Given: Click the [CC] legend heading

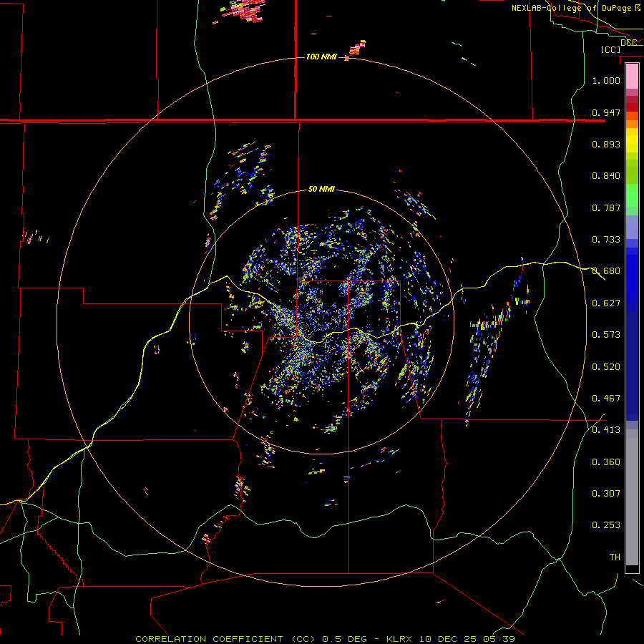Looking at the screenshot, I should point(610,49).
